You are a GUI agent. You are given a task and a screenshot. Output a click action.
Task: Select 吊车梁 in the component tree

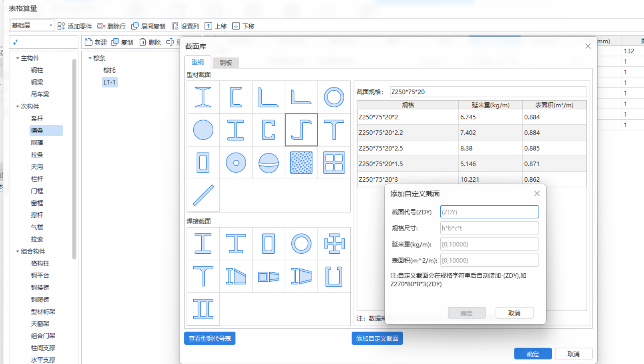pos(40,95)
